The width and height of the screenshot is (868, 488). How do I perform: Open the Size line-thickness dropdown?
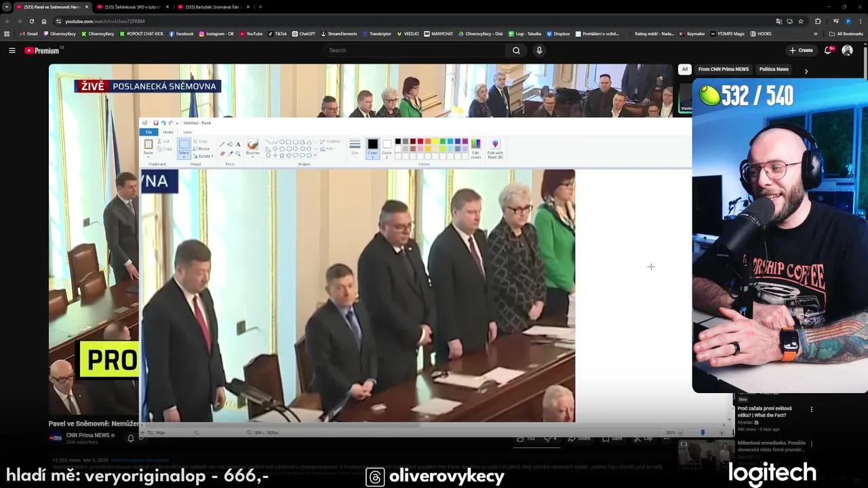coord(355,147)
